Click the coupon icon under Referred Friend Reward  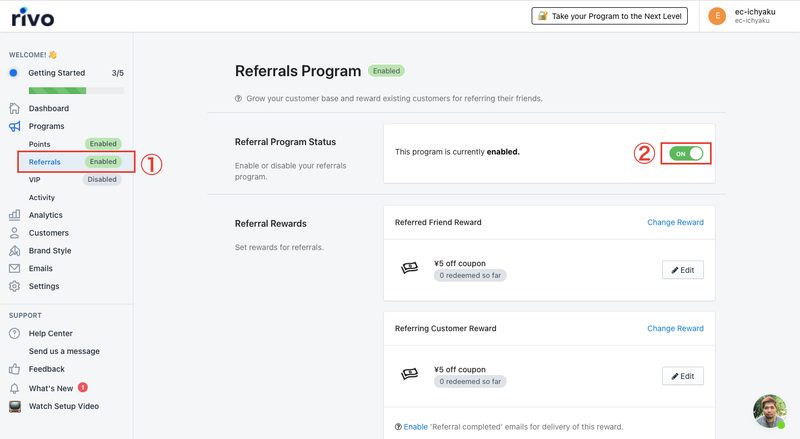(409, 268)
